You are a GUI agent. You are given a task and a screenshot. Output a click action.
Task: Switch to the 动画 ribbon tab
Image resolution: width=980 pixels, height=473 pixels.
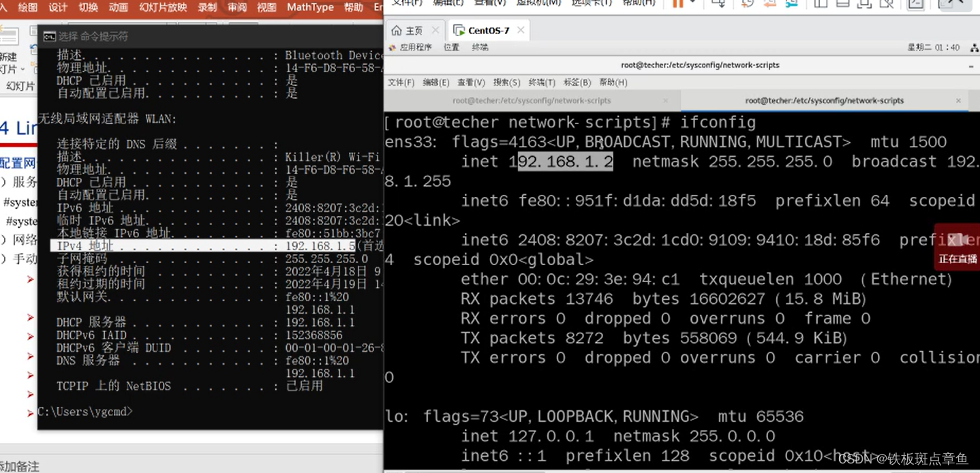[x=119, y=7]
